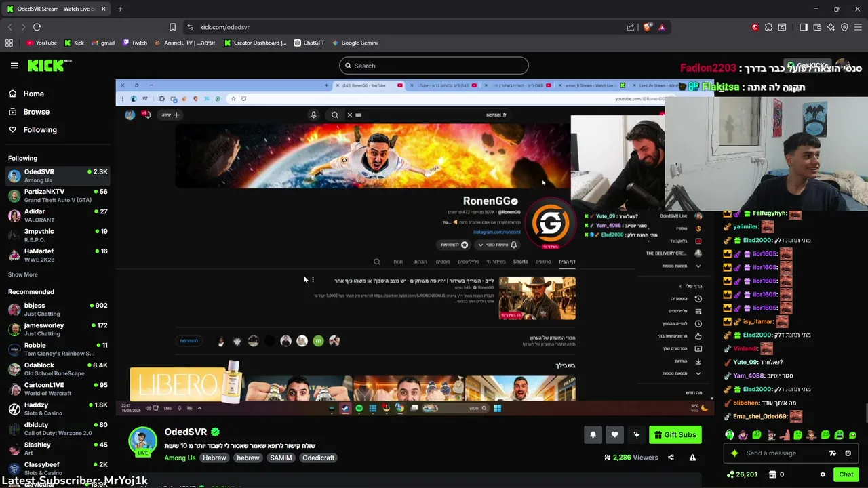
Task: Open the Brave main menu
Action: click(858, 27)
